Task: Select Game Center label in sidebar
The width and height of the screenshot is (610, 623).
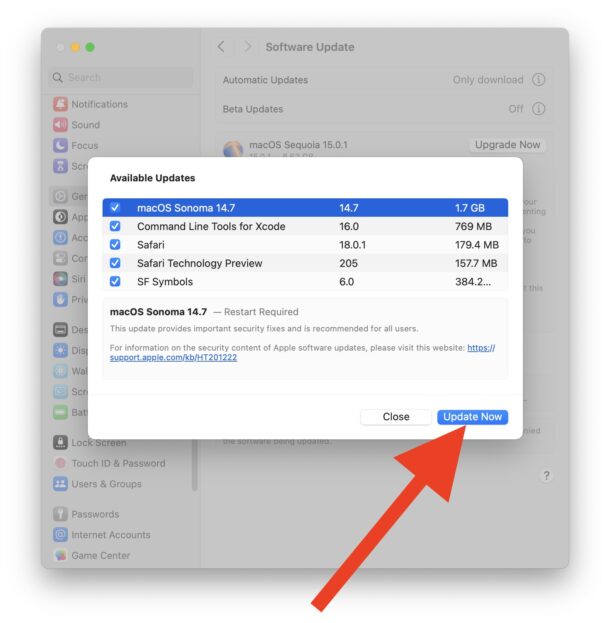Action: click(101, 555)
